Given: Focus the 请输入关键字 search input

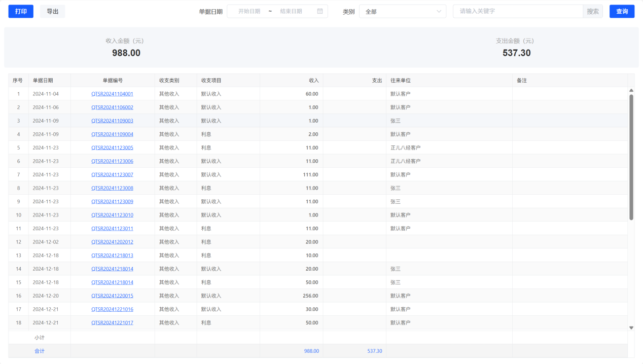Looking at the screenshot, I should (517, 11).
